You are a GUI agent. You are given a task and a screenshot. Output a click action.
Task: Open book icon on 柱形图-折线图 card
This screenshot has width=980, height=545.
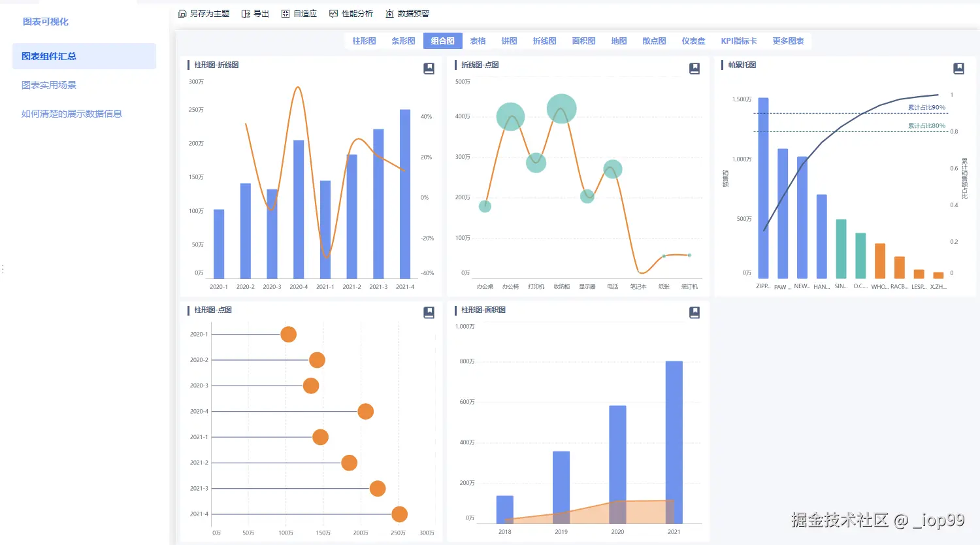(429, 68)
